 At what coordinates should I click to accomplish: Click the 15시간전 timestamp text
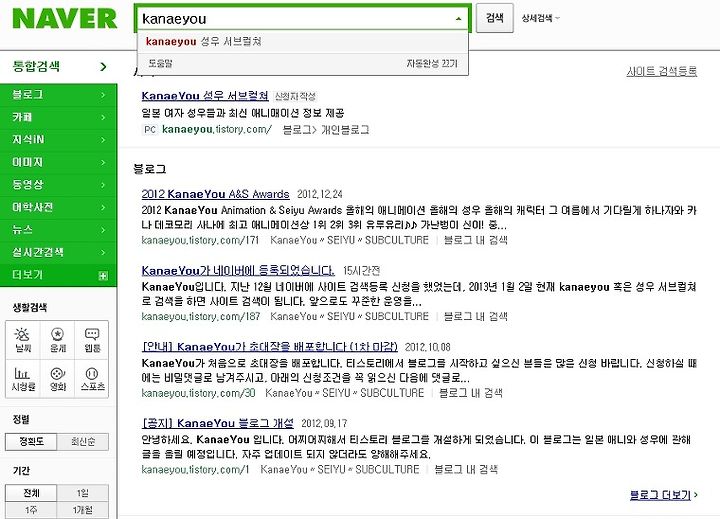[361, 271]
